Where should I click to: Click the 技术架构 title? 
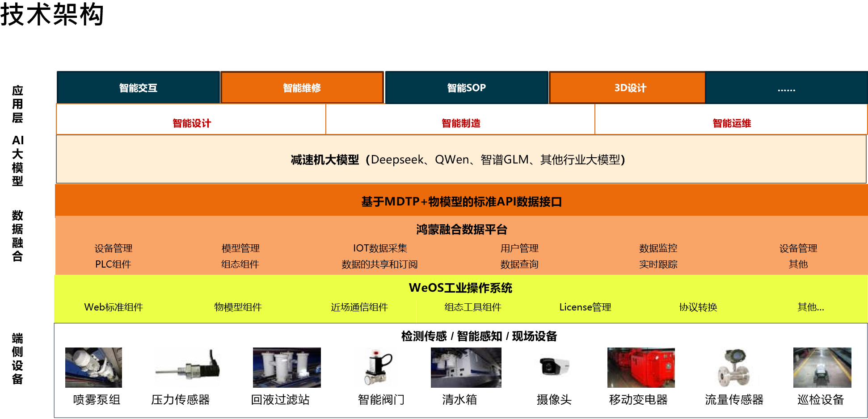pos(52,14)
